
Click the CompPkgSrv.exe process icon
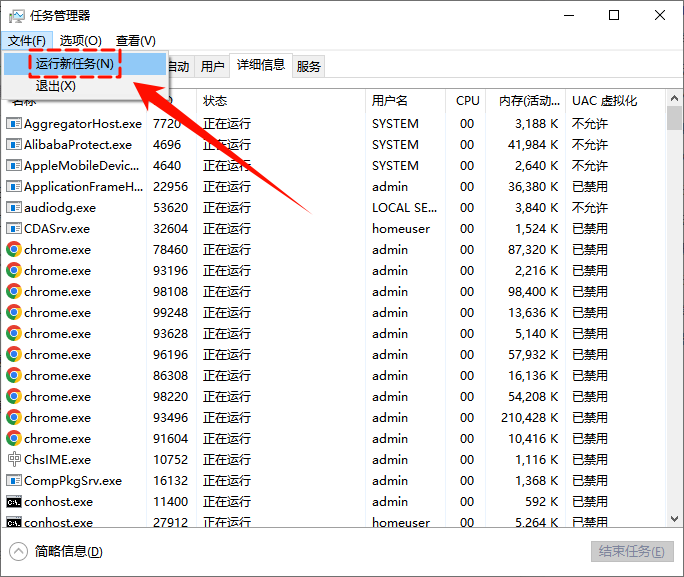pos(14,481)
